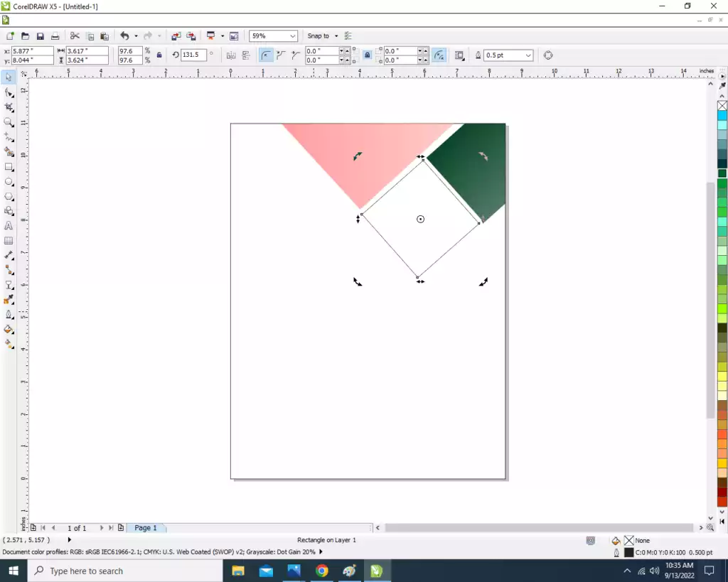The height and width of the screenshot is (582, 728).
Task: Select the Pick tool
Action: click(x=9, y=77)
